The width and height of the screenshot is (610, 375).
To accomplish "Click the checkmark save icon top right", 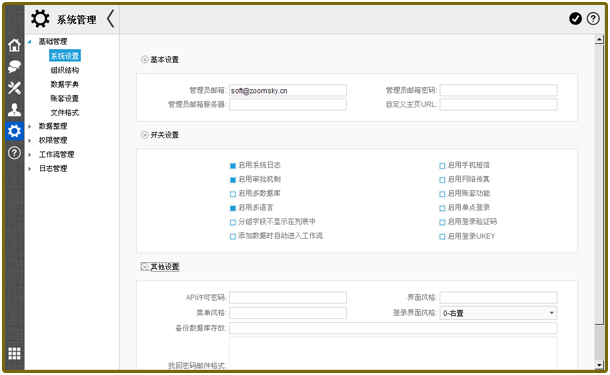I will click(575, 18).
